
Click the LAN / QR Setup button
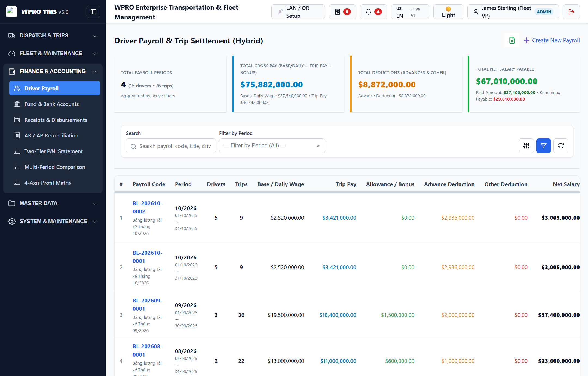coord(298,12)
